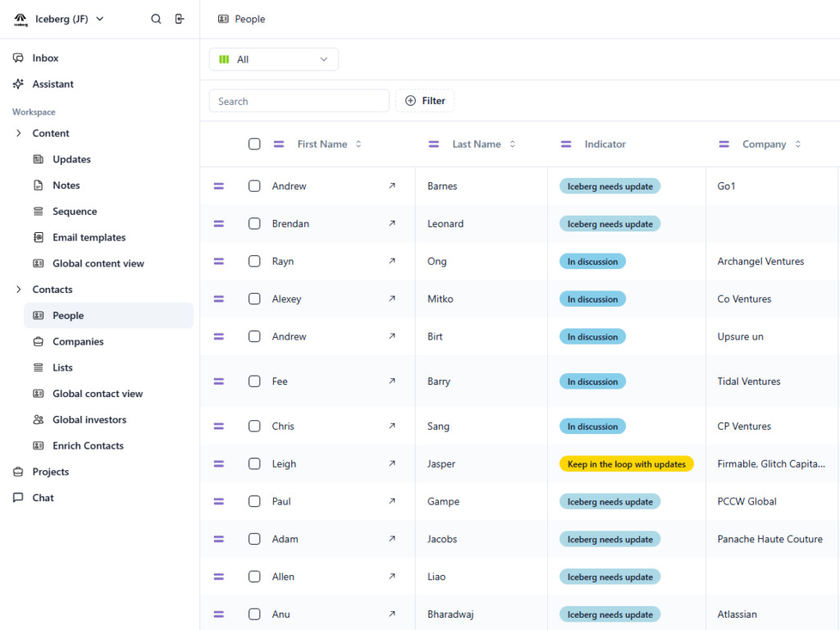Open Leigh Jasper record via arrow icon
The image size is (840, 630).
point(392,463)
